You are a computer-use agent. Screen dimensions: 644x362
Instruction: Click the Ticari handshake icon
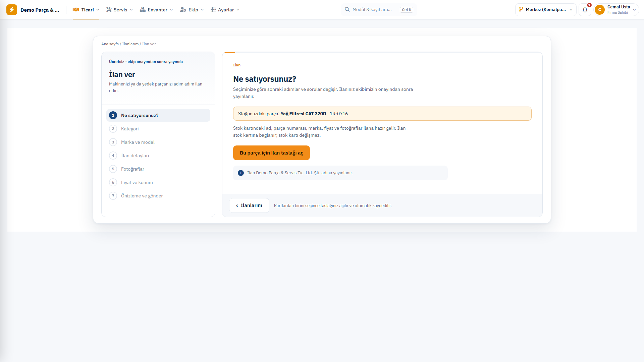click(x=76, y=10)
